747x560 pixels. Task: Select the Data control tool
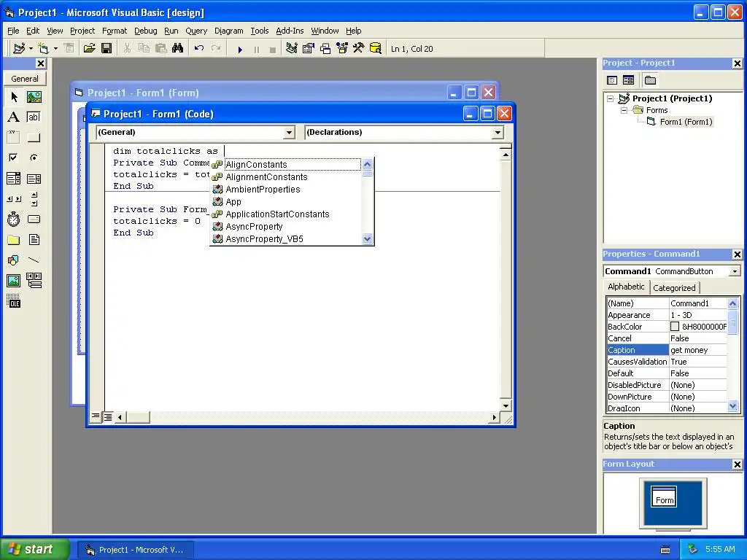tap(34, 281)
